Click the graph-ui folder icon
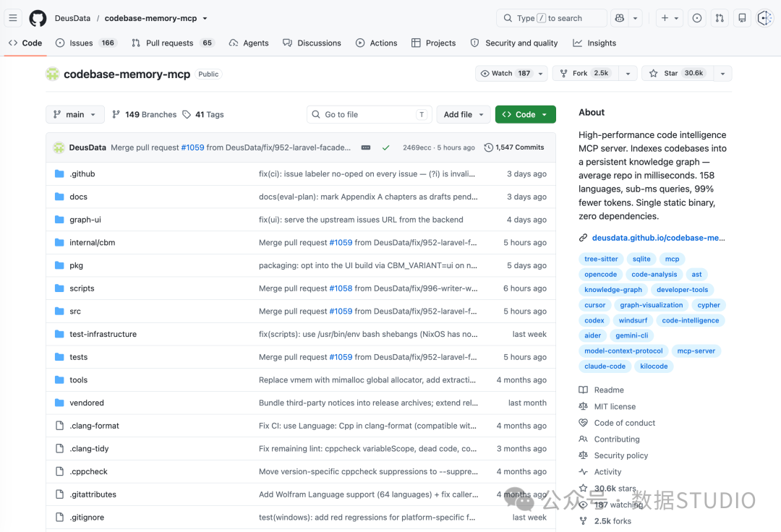Screen dimensions: 781x532 point(59,220)
